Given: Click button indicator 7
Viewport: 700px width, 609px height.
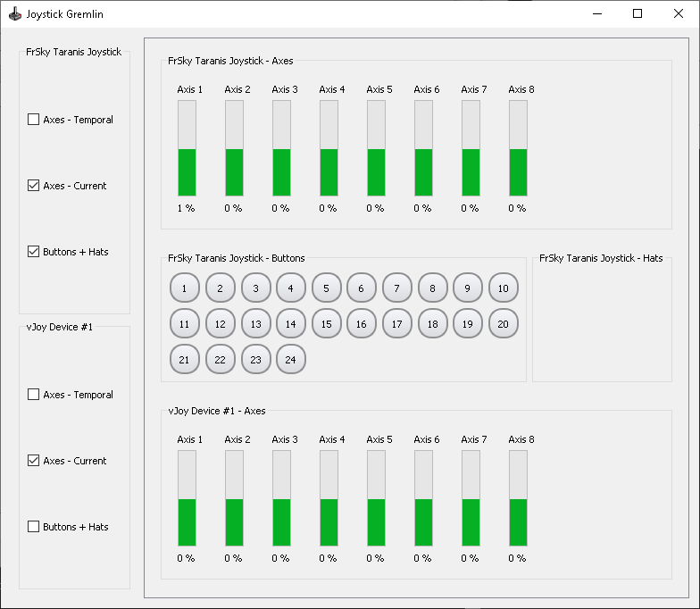Looking at the screenshot, I should click(x=396, y=288).
